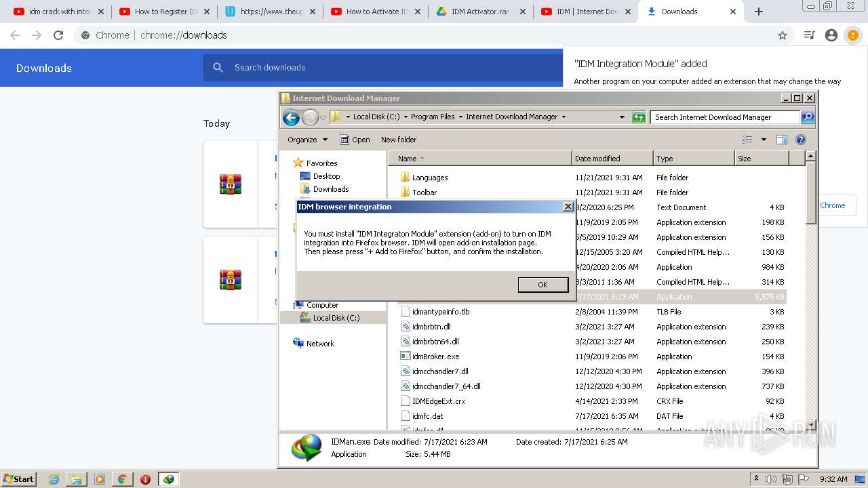Screen dimensions: 868x488
Task: Select idmBroker.exe file
Action: coord(435,357)
